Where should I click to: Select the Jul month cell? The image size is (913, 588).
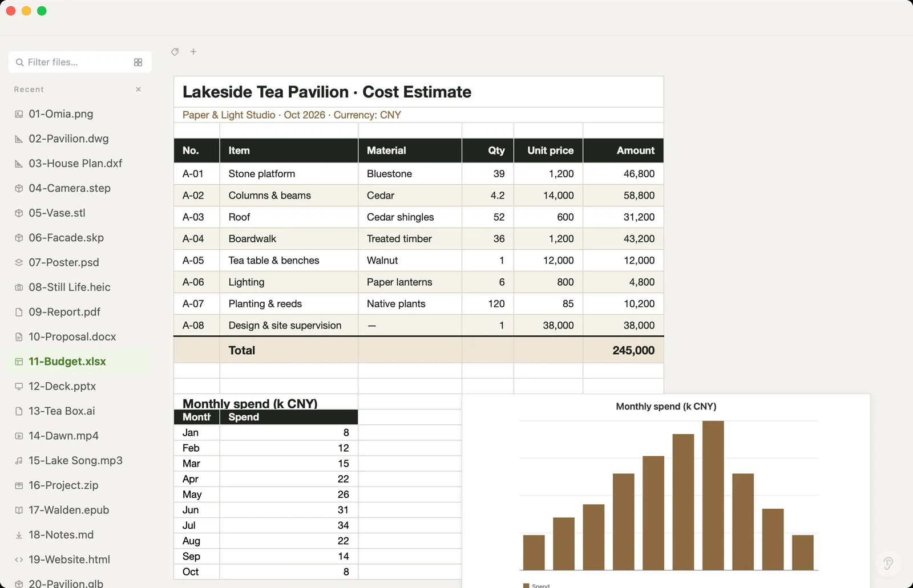(x=196, y=526)
